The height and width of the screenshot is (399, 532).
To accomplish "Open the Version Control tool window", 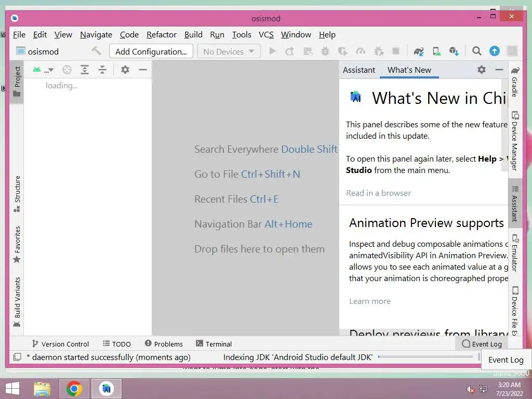I will (60, 344).
